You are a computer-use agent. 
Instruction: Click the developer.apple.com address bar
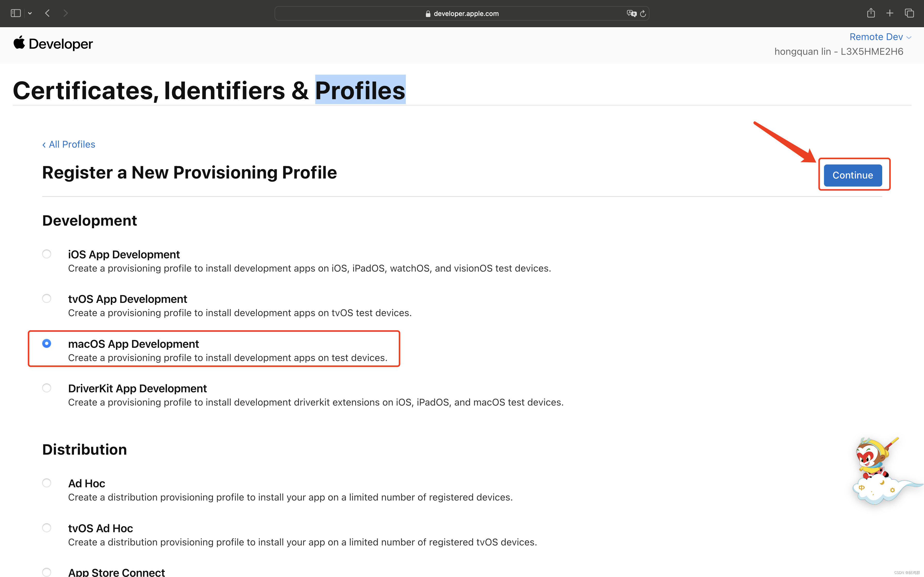(x=462, y=13)
